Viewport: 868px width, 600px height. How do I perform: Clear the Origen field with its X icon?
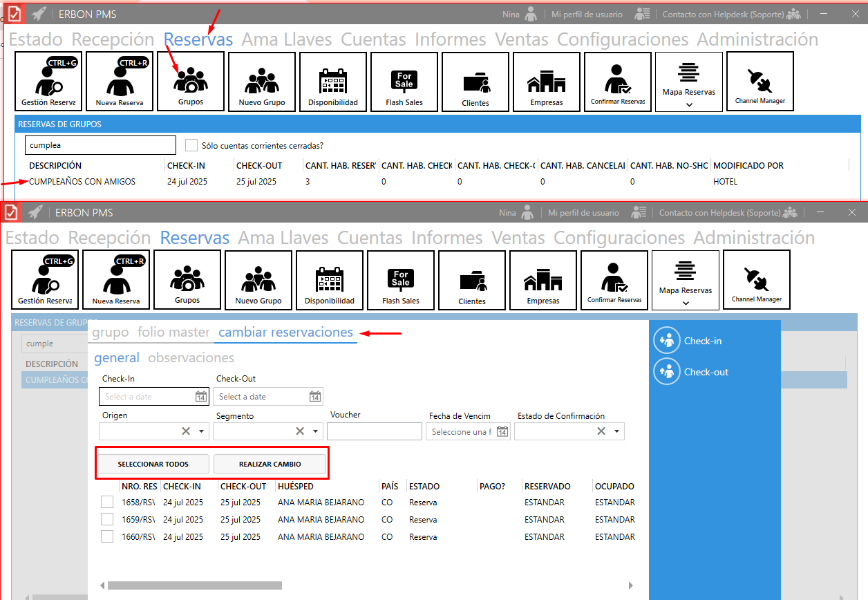tap(186, 431)
